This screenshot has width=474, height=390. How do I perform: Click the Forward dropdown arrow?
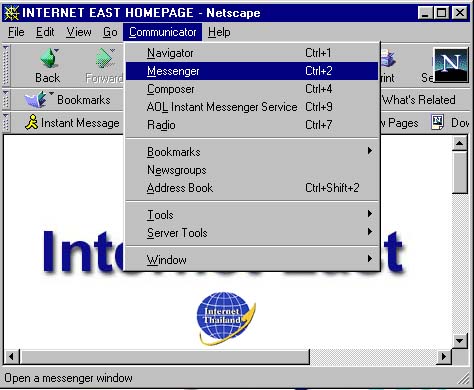(x=112, y=51)
